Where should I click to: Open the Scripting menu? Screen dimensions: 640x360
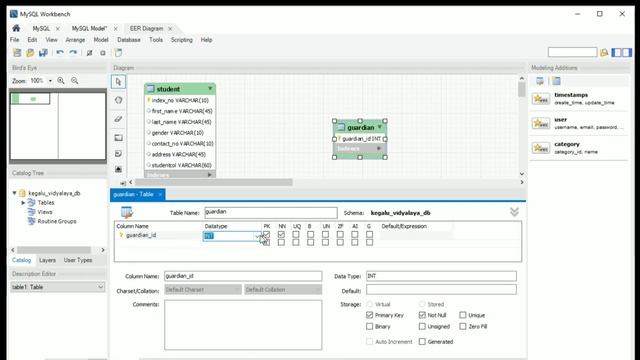pos(182,40)
